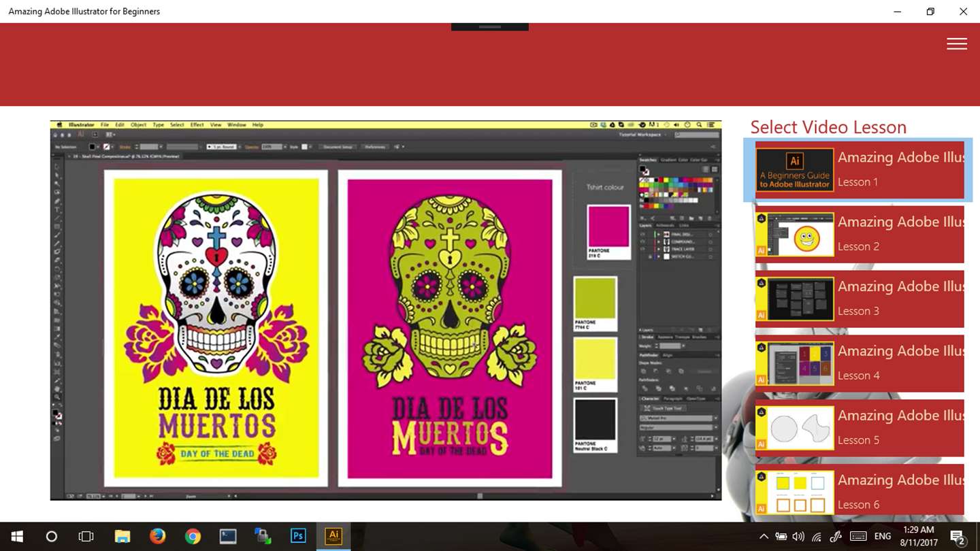Open the Action Center notifications icon

958,537
